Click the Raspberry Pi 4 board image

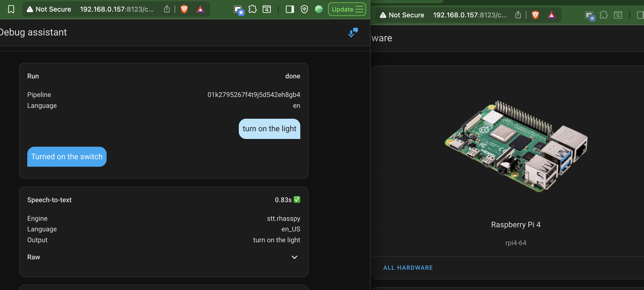(x=516, y=146)
